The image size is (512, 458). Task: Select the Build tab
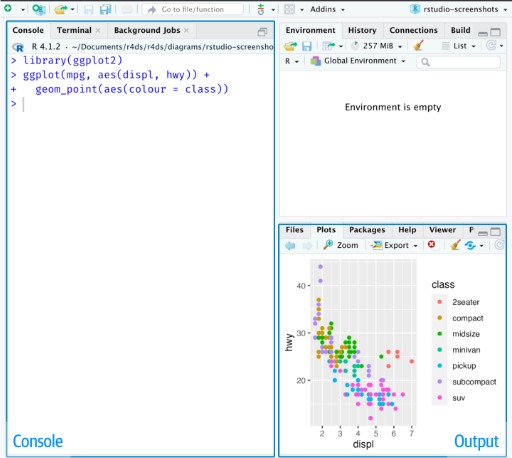(460, 30)
